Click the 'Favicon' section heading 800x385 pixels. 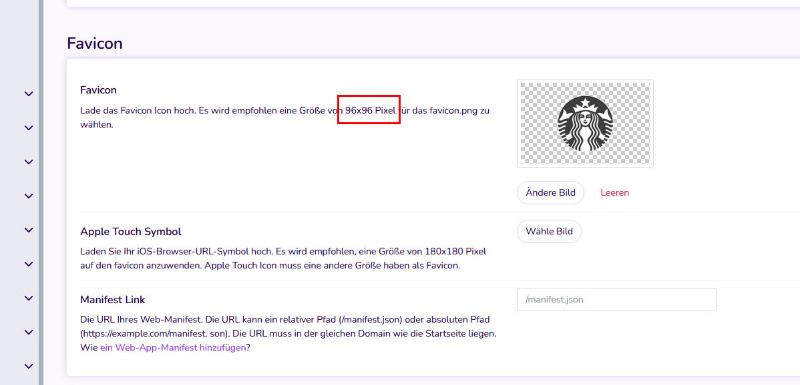coord(94,43)
